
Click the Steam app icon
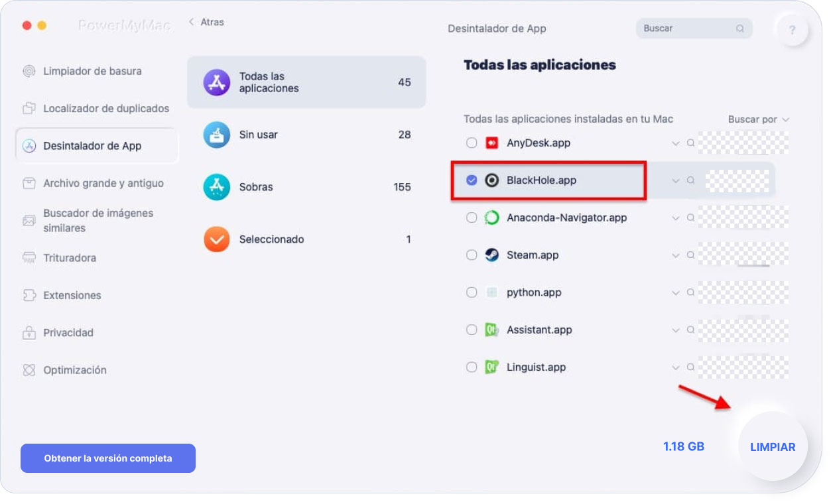(x=491, y=255)
